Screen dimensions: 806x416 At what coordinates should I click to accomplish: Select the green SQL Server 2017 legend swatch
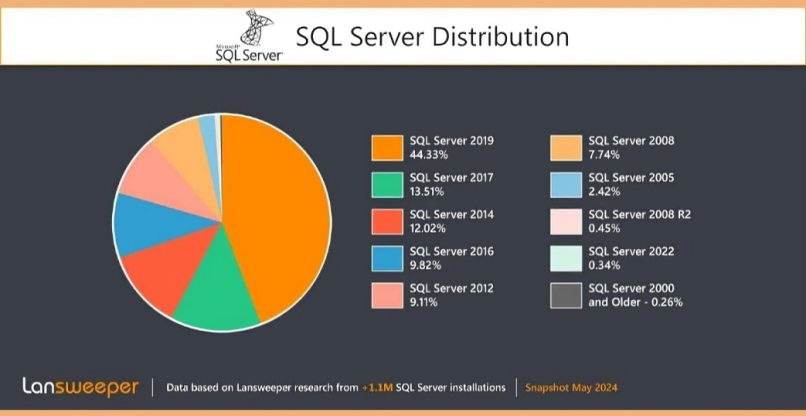click(385, 184)
